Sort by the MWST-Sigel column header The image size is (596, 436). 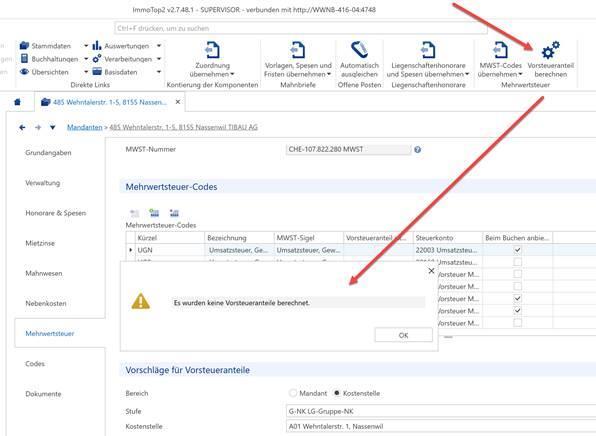(309, 238)
